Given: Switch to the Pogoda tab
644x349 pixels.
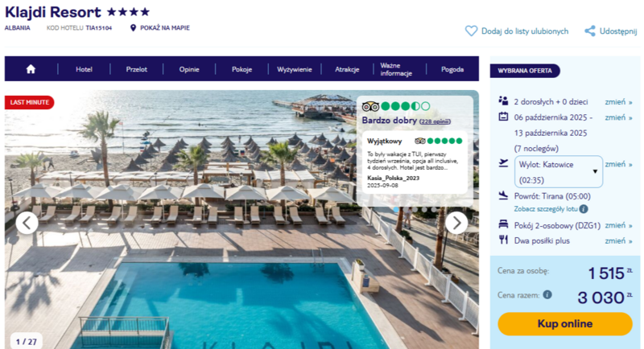Looking at the screenshot, I should (452, 69).
